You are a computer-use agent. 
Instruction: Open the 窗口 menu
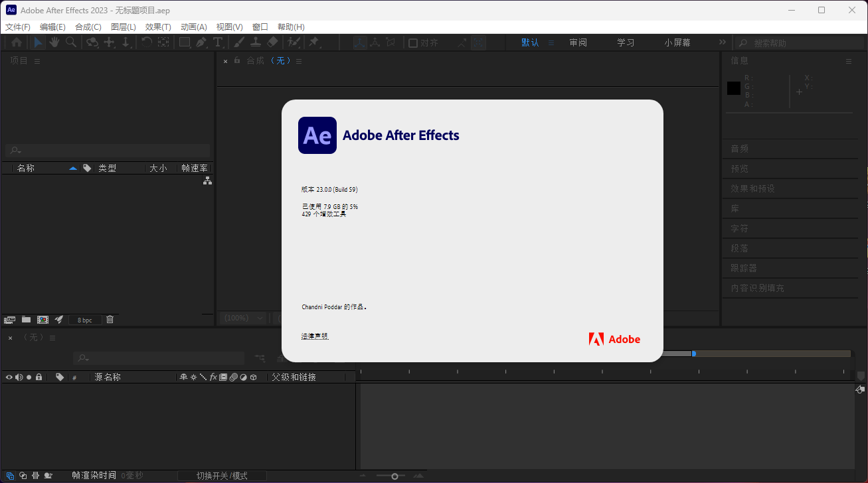click(260, 27)
